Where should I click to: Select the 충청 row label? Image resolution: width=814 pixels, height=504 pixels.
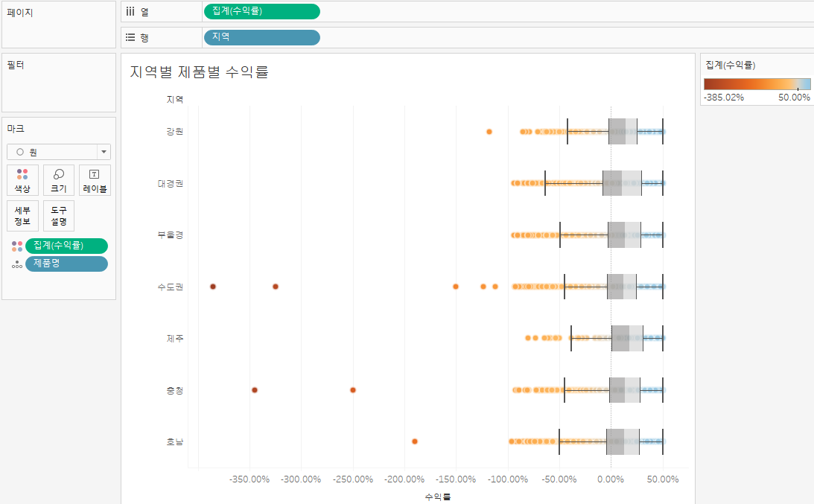[174, 390]
